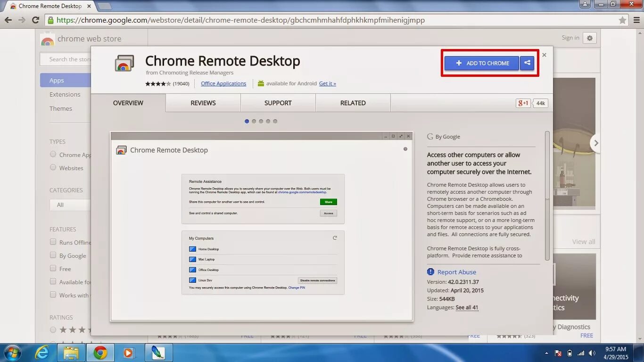Click the battery tray icon

[570, 353]
